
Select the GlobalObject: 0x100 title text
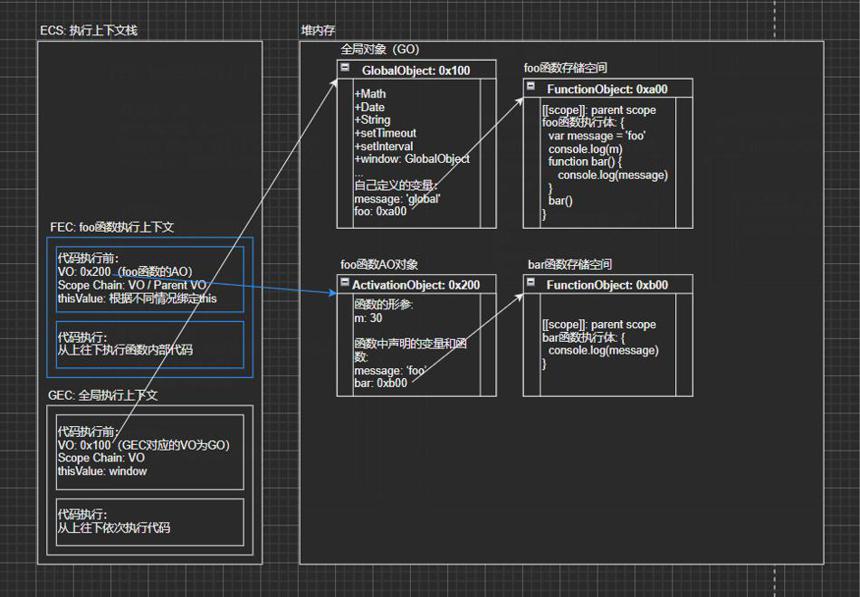[416, 70]
